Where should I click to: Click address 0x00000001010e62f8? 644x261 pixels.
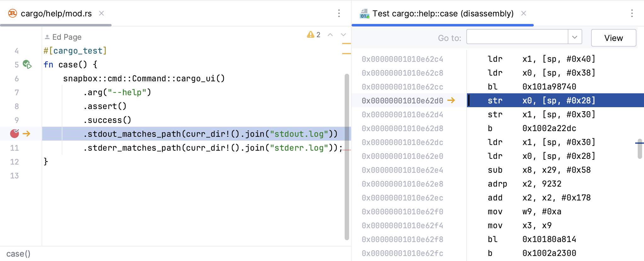pos(402,239)
